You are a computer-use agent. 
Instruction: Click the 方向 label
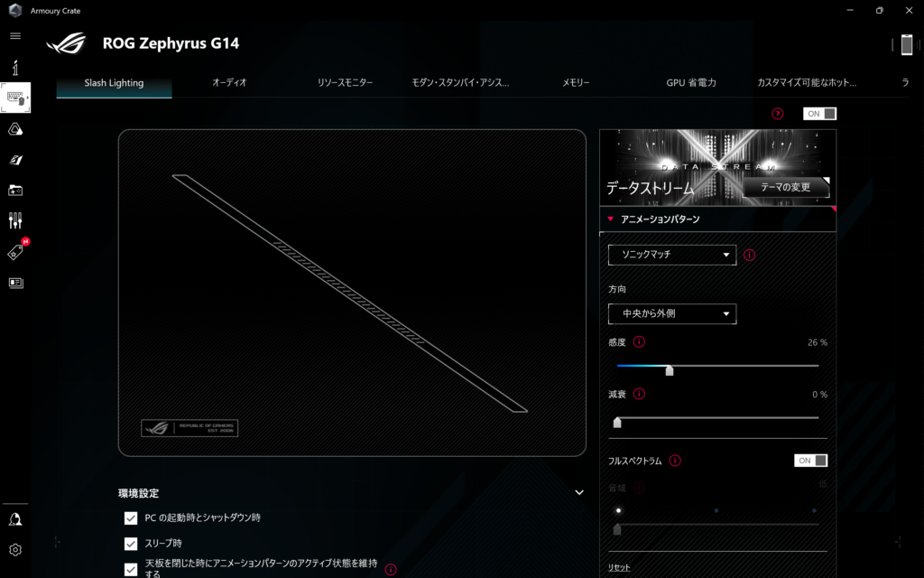click(617, 289)
